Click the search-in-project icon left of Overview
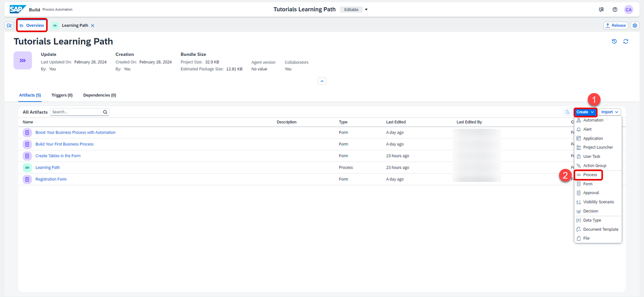The image size is (644, 297). [x=9, y=25]
